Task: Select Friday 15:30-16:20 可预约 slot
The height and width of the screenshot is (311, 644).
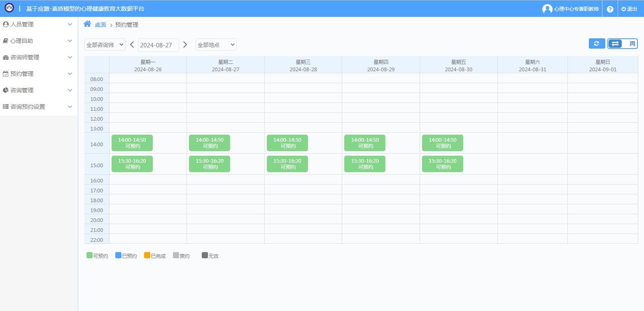Action: [442, 164]
